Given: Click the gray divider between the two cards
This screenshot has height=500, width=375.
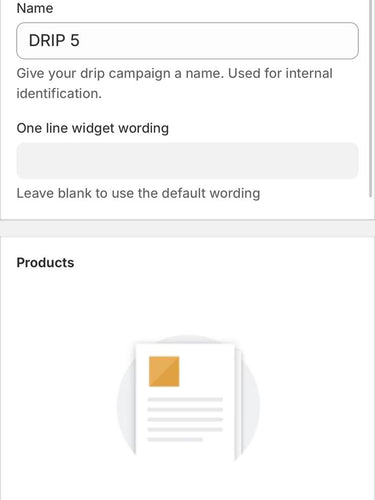Looking at the screenshot, I should pos(187,229).
